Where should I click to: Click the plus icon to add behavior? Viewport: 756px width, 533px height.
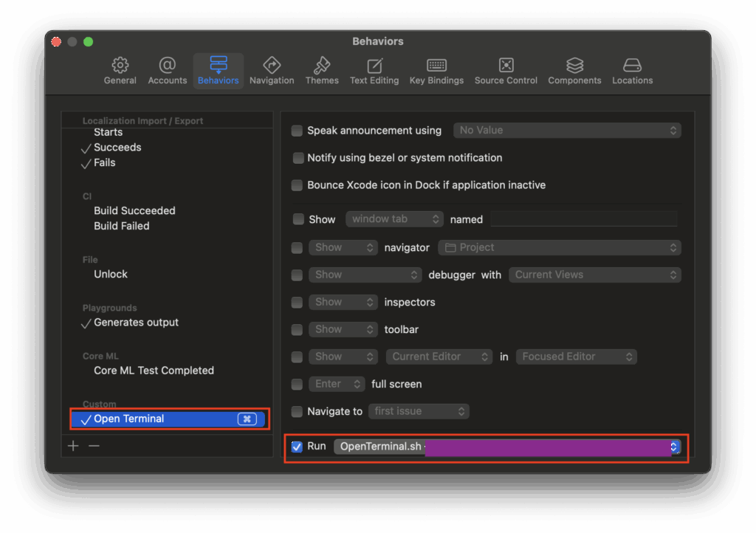pos(73,446)
